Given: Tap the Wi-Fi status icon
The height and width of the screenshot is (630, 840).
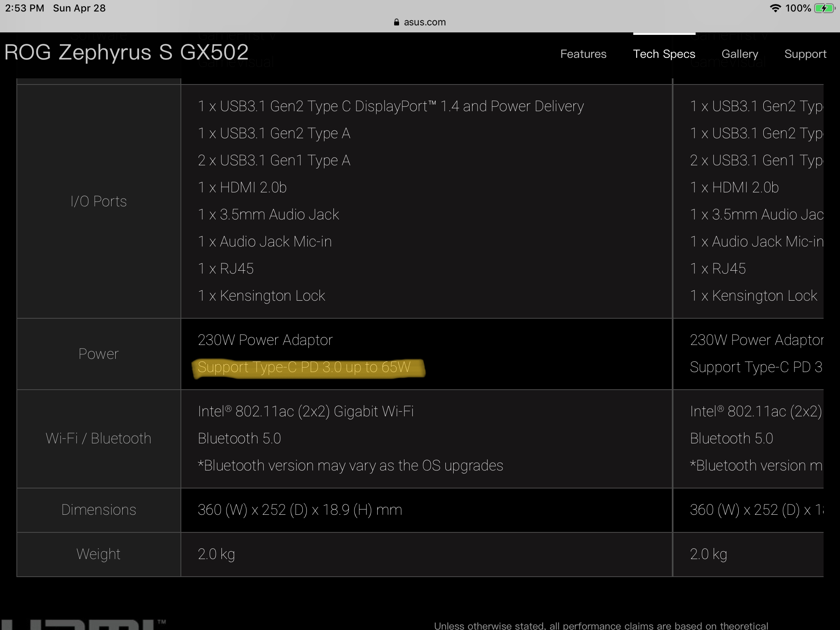Looking at the screenshot, I should [x=775, y=8].
